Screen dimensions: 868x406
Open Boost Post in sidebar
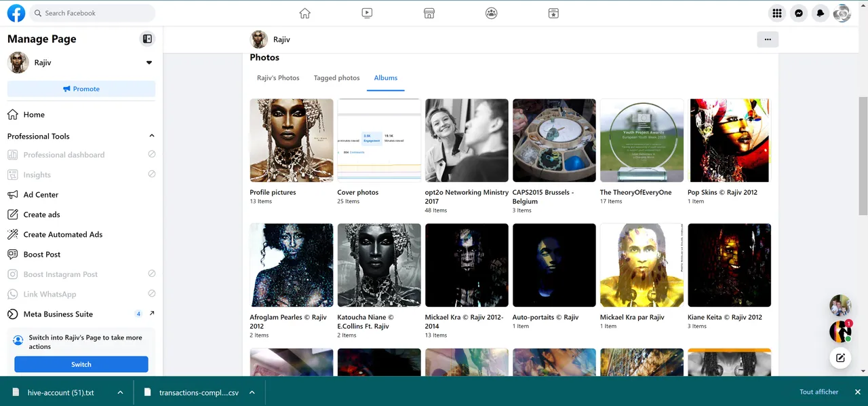point(42,254)
